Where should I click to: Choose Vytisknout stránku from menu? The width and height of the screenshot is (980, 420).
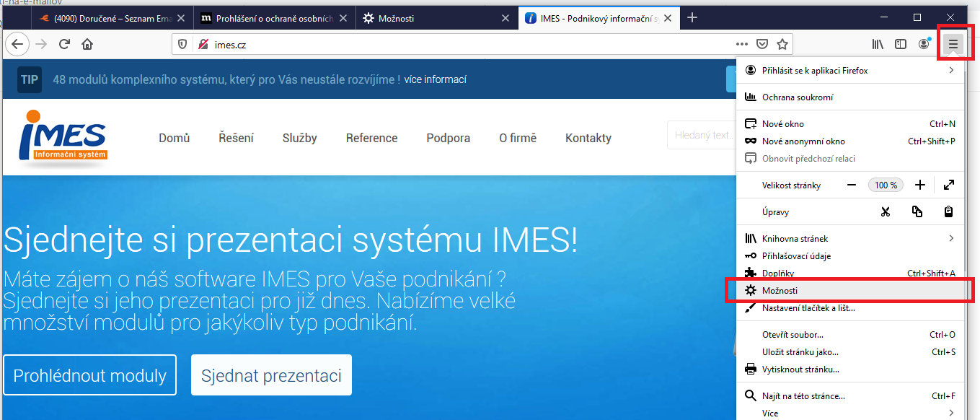click(850, 369)
